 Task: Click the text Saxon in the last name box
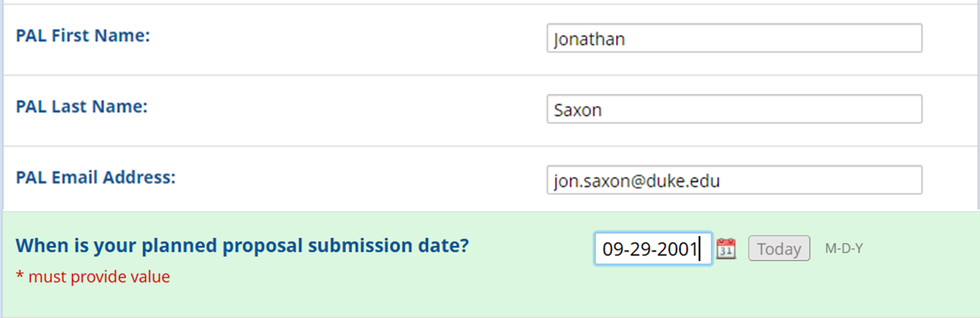tap(578, 110)
